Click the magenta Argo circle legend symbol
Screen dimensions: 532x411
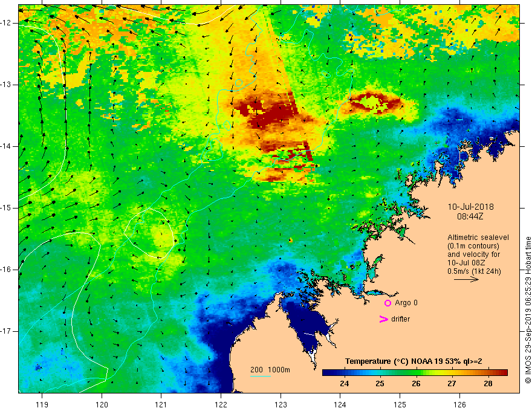tap(388, 303)
